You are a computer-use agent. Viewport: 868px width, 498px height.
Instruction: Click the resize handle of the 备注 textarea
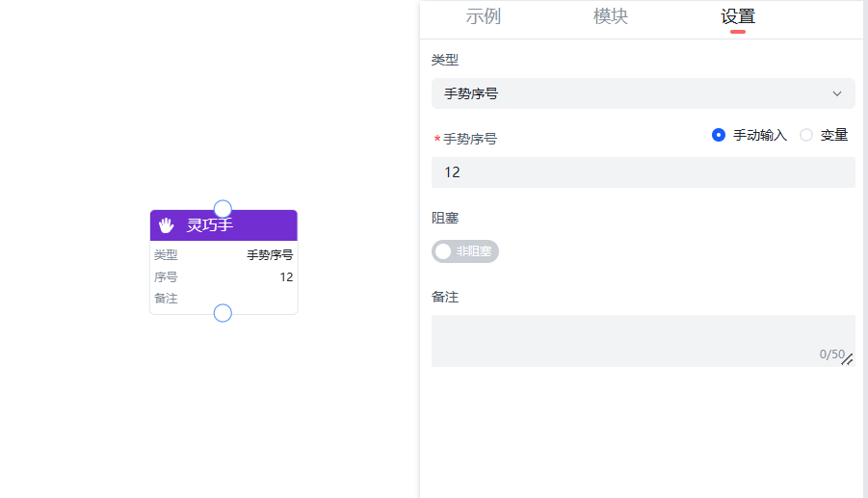click(x=848, y=359)
